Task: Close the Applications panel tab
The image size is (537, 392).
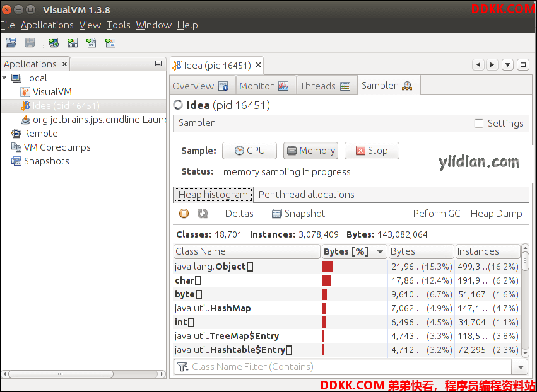Action: [x=64, y=64]
